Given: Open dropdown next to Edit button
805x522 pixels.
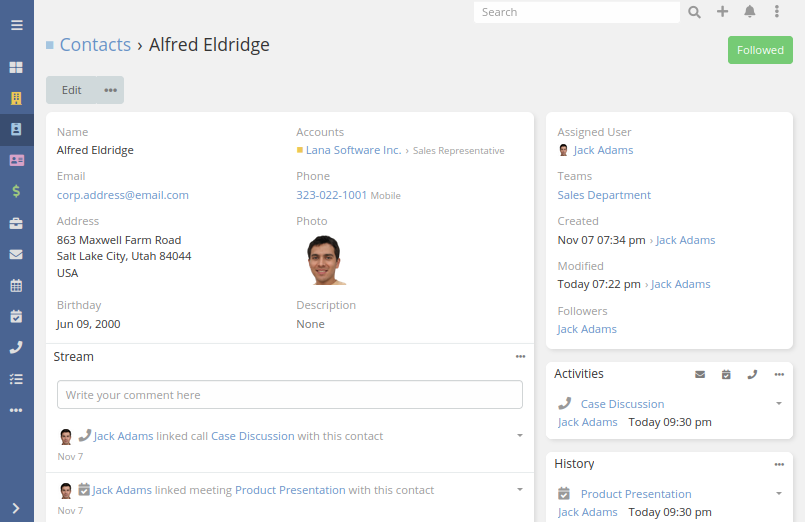Looking at the screenshot, I should pyautogui.click(x=110, y=90).
